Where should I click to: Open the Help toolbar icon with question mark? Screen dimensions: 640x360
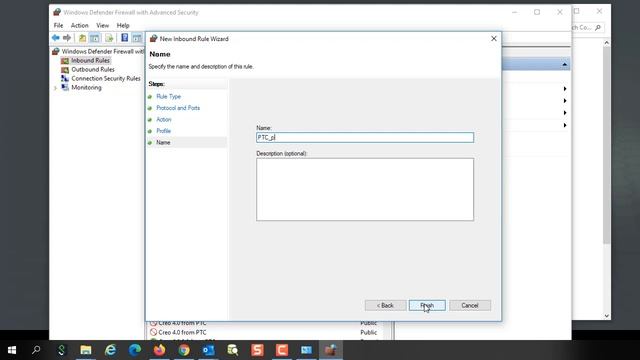coord(124,38)
